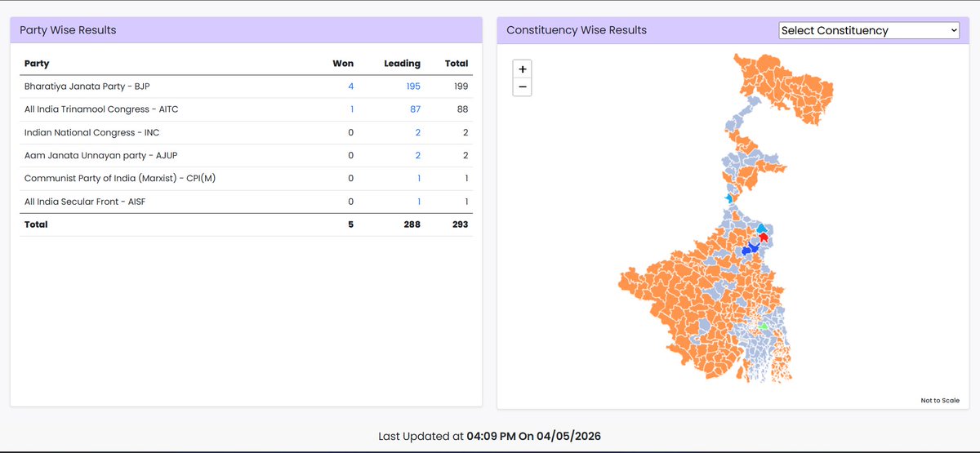Screen dimensions: 980x453
Task: Zoom in the map with the plus button
Action: tap(523, 69)
